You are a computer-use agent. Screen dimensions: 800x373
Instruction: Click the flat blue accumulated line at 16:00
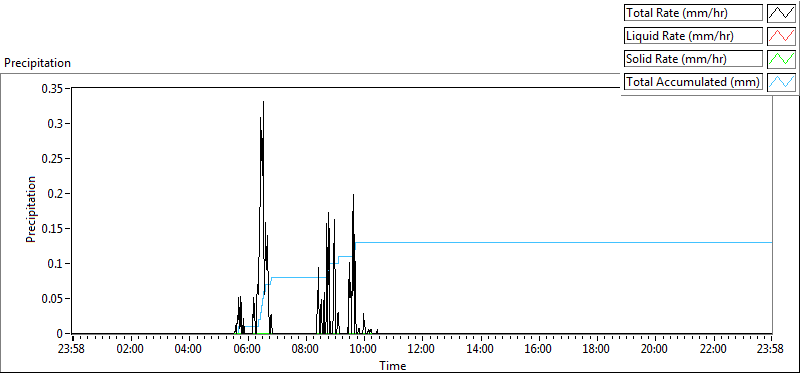[539, 242]
